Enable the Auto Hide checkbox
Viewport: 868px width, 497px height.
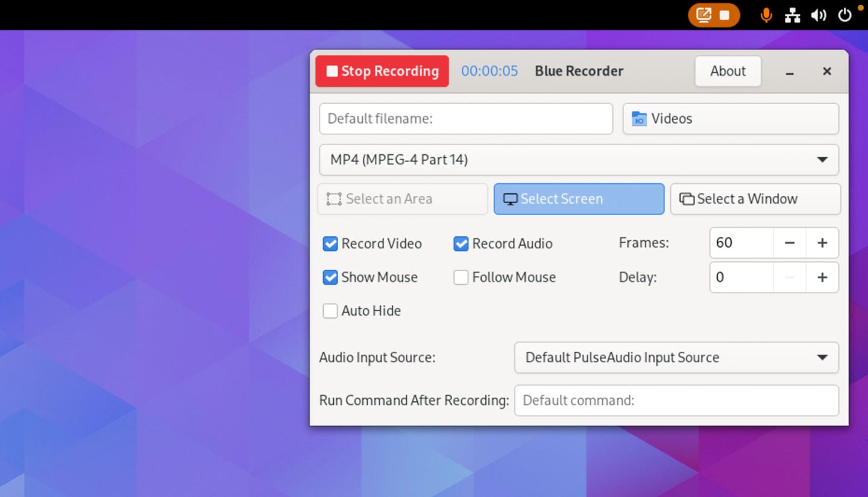coord(330,311)
